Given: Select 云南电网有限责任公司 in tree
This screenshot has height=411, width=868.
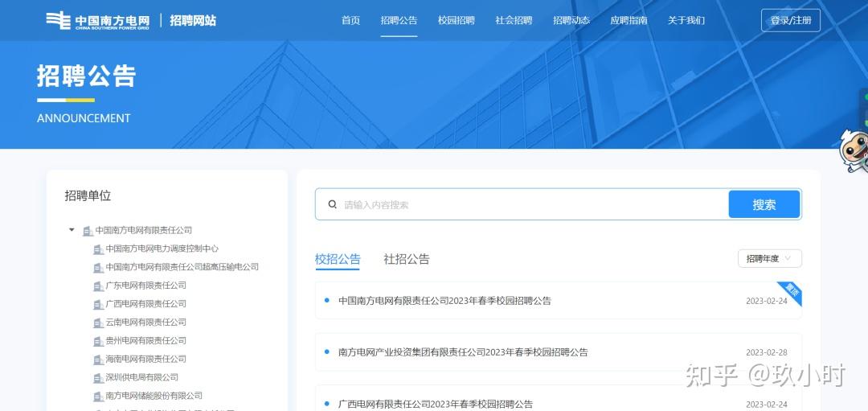Looking at the screenshot, I should click(x=146, y=322).
